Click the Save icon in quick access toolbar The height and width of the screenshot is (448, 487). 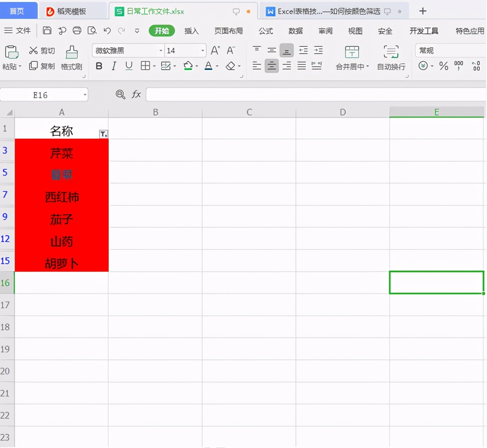click(x=47, y=30)
